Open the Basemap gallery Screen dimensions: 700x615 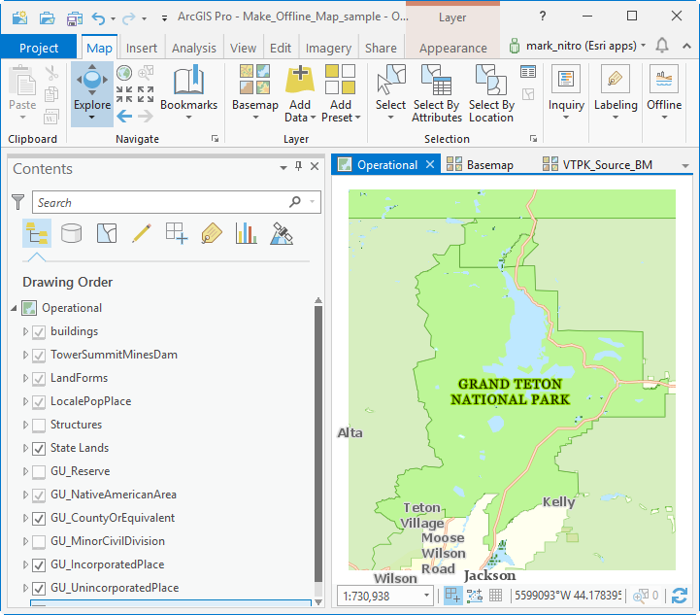click(255, 93)
